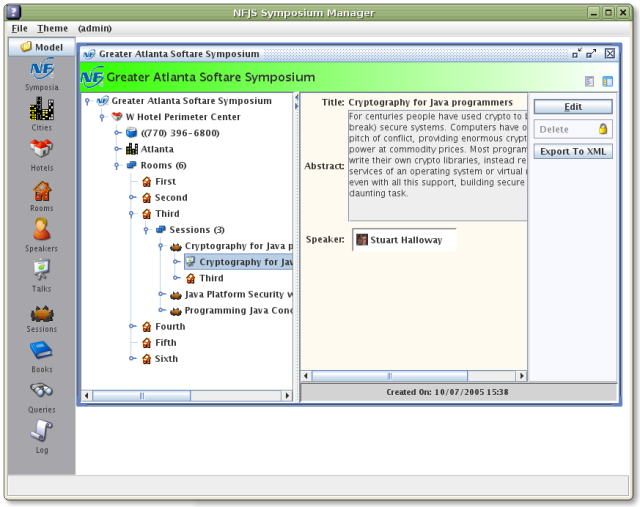The image size is (640, 507).
Task: Open the Books sidebar icon
Action: [42, 351]
